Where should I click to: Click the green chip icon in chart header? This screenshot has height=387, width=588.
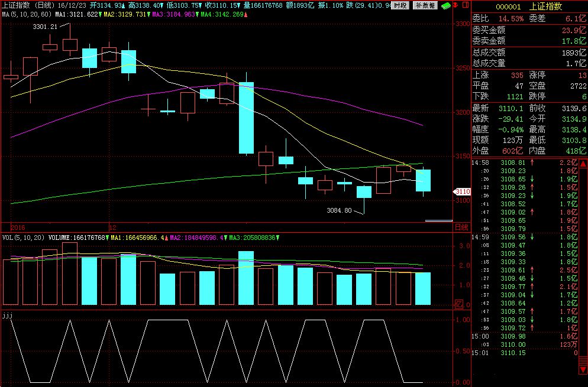[x=446, y=5]
